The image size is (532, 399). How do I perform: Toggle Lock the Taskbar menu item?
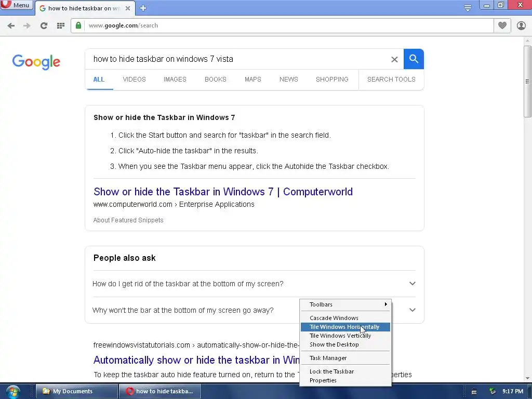345,371
